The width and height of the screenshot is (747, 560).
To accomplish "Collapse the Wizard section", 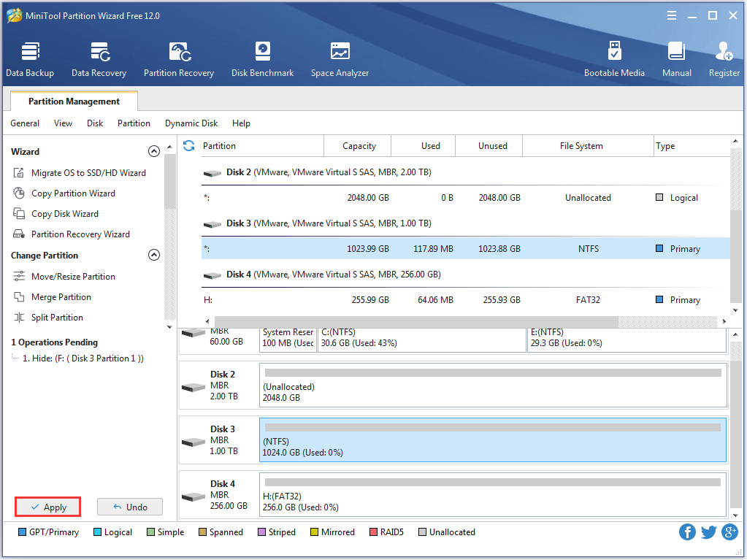I will pos(154,151).
